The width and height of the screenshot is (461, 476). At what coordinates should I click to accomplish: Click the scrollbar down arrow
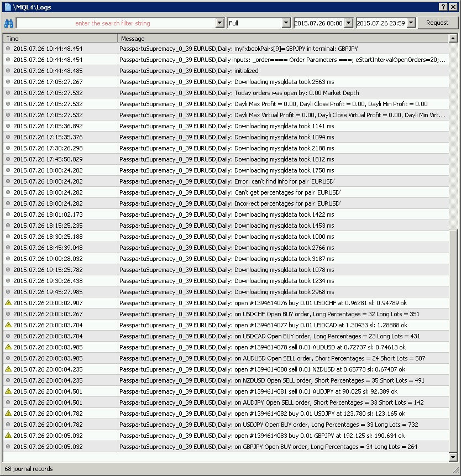[x=453, y=457]
